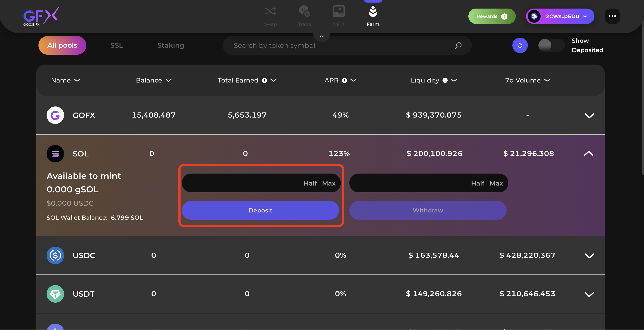Open the Trade page icon
The width and height of the screenshot is (644, 330).
[x=304, y=12]
